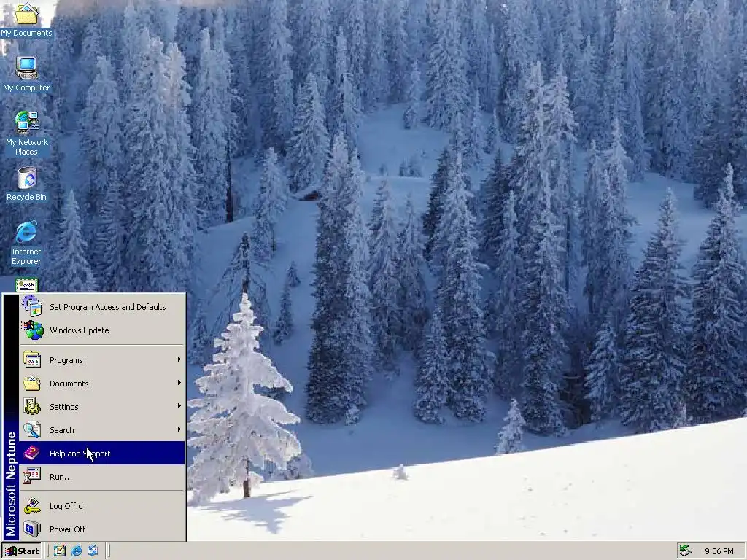747x560 pixels.
Task: Launch Outlook Express from quick launch bar
Action: coord(93,551)
